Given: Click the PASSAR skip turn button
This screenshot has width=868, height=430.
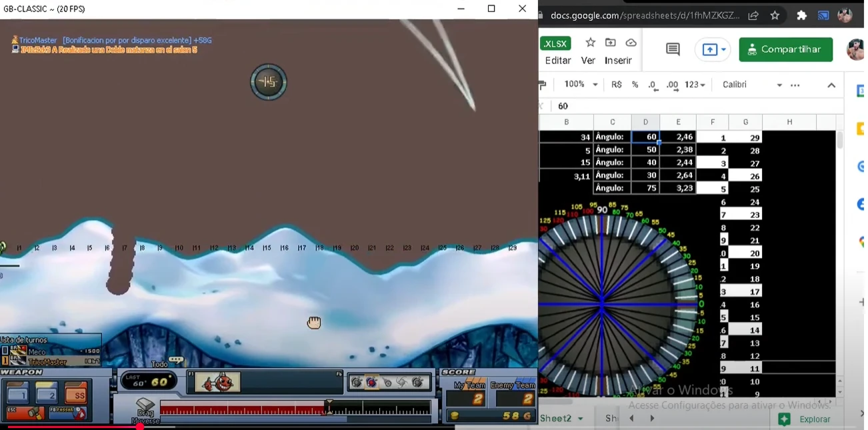Looking at the screenshot, I should point(68,413).
